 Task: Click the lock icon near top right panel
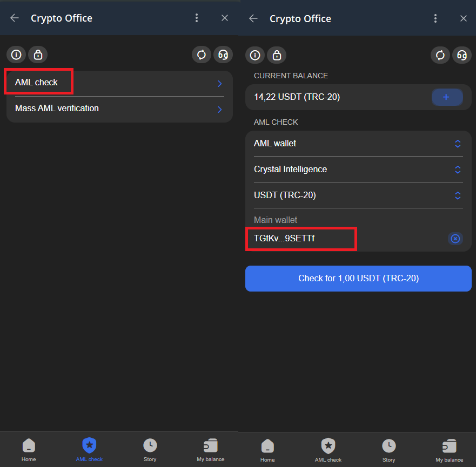277,55
